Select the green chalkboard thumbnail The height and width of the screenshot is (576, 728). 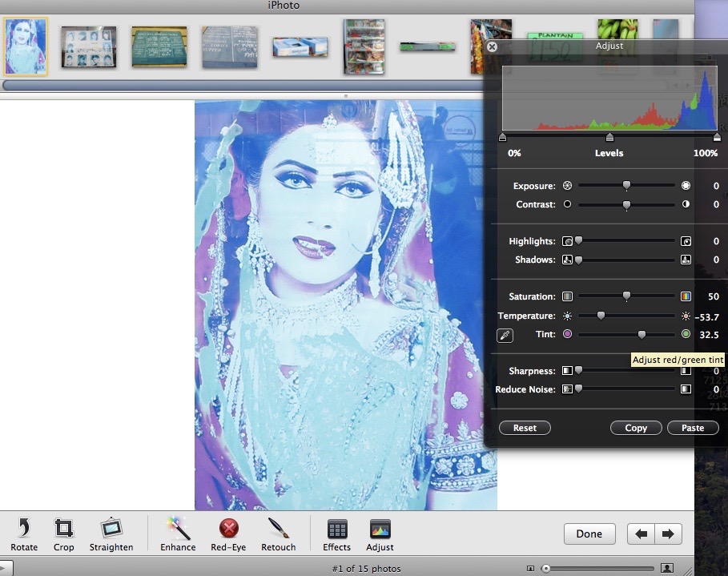click(159, 46)
